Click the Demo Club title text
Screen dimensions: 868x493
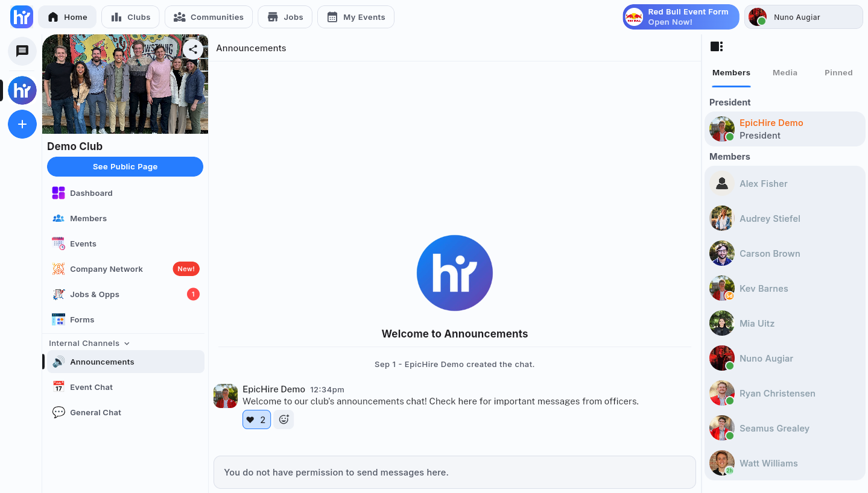point(75,146)
